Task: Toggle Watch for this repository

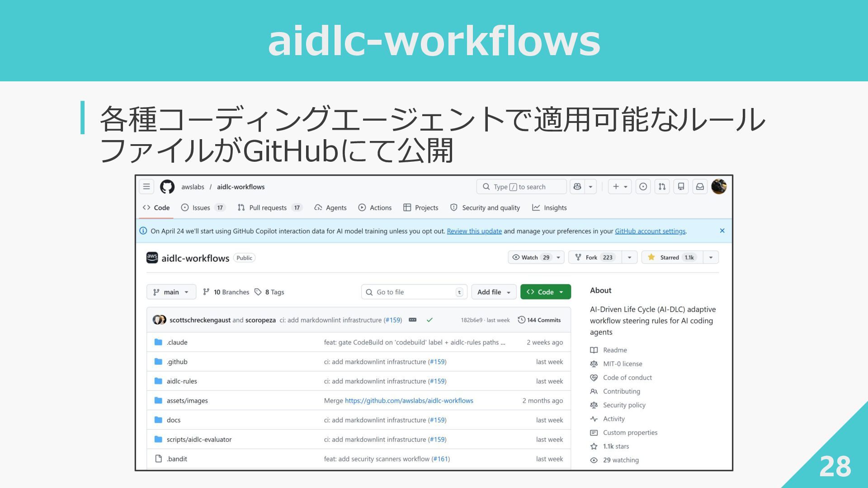Action: [x=531, y=258]
